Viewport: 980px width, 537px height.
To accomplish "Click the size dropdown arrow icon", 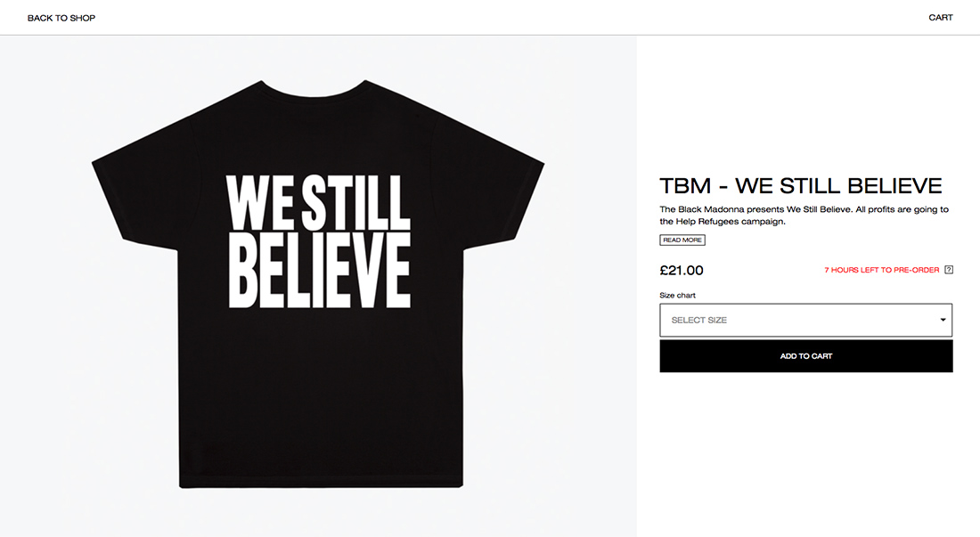I will click(x=943, y=320).
